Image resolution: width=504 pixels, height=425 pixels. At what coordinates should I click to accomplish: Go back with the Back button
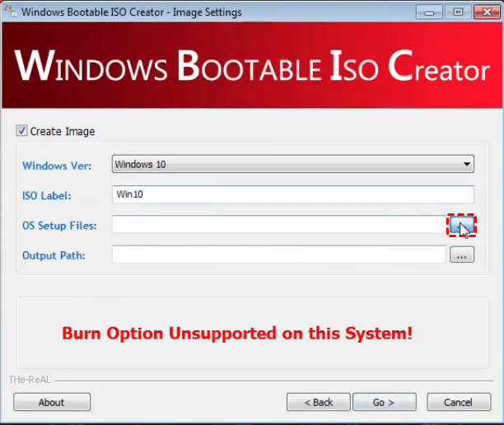coord(318,402)
